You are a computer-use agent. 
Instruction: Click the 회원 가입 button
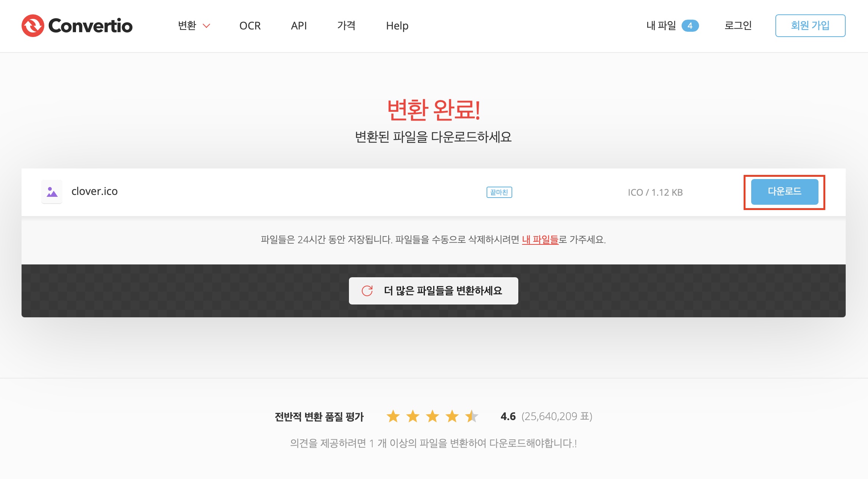click(810, 26)
